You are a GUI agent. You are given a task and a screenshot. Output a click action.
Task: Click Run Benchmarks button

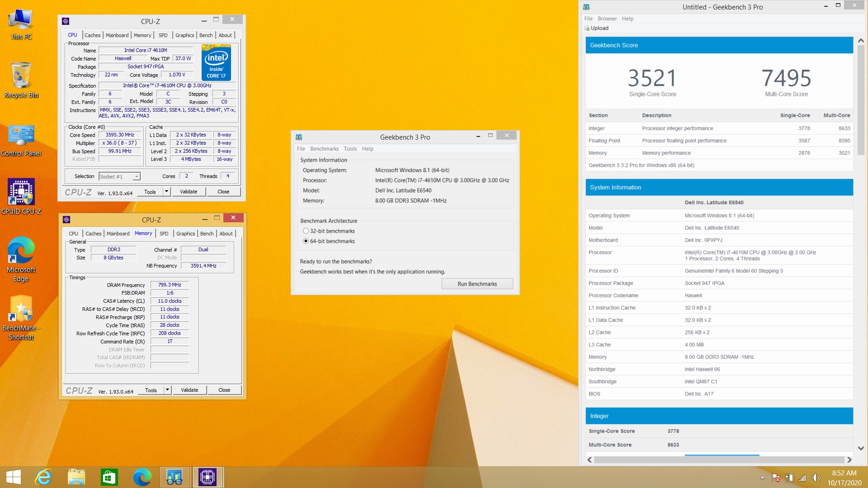coord(477,284)
